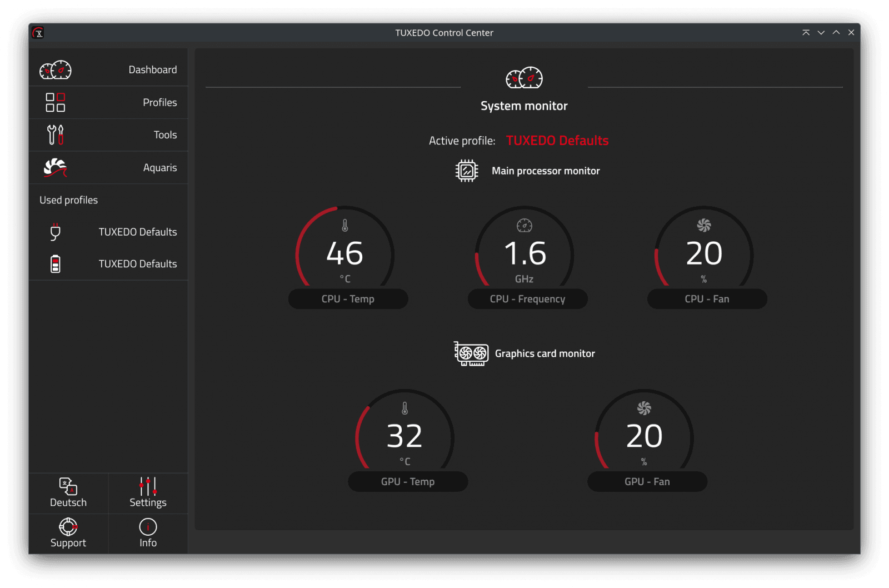Click the 32 GPU temperature value
Screen dimensions: 889x588
(404, 436)
